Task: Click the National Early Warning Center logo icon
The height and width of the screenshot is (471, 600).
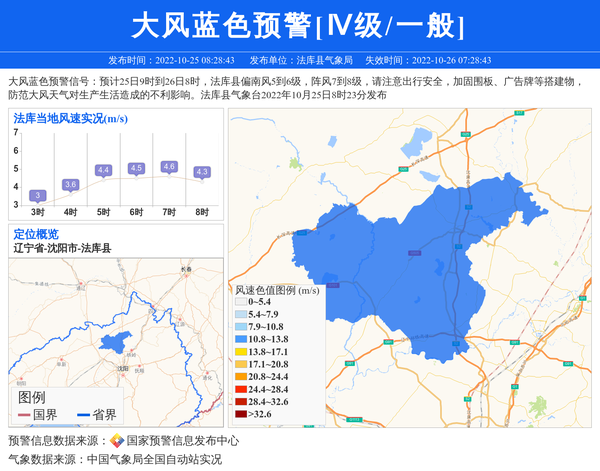Action: [116, 441]
